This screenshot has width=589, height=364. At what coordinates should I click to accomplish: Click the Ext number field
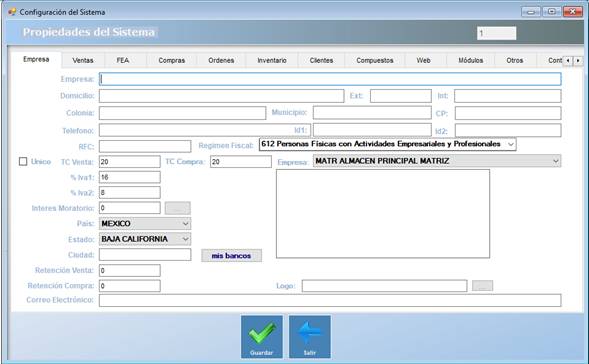[x=401, y=96]
